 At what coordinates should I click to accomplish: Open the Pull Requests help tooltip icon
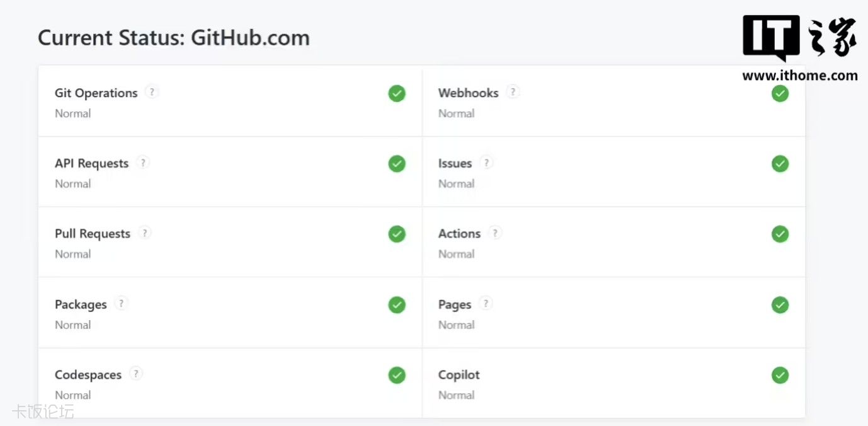[145, 233]
